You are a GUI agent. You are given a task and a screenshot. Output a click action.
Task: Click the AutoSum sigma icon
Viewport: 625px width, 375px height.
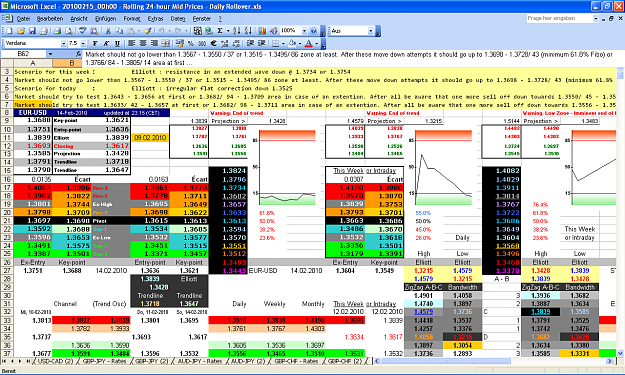coord(220,31)
